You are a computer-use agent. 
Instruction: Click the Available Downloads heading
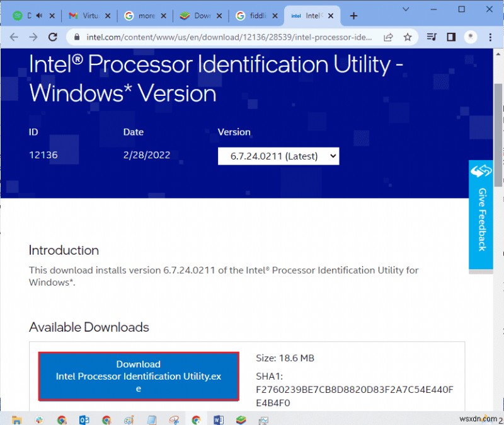[x=89, y=327]
